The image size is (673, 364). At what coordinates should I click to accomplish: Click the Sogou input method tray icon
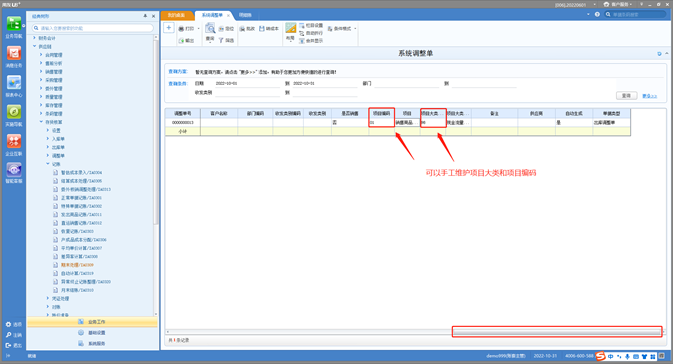click(600, 356)
